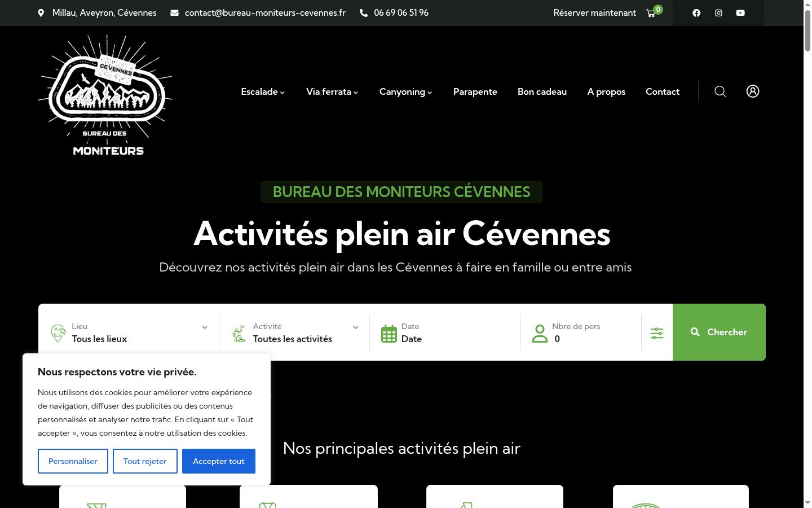Expand the Canyoning menu

[406, 91]
